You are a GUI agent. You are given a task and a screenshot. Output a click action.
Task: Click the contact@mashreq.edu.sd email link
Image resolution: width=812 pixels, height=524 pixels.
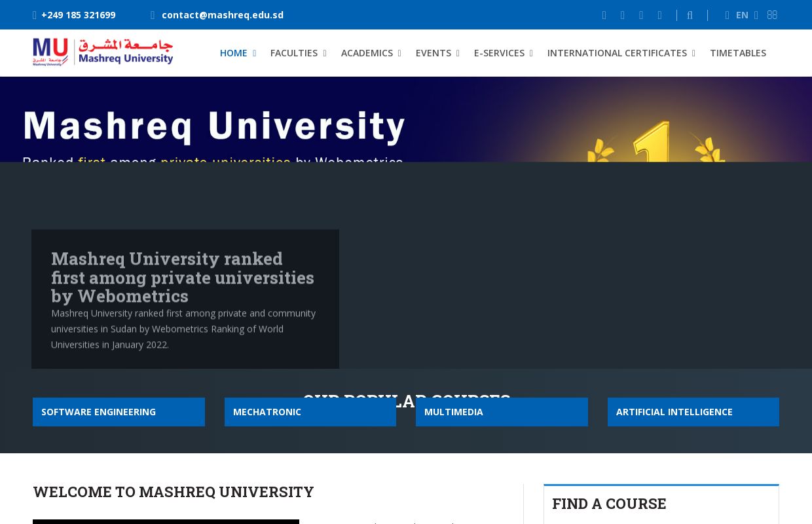[223, 15]
